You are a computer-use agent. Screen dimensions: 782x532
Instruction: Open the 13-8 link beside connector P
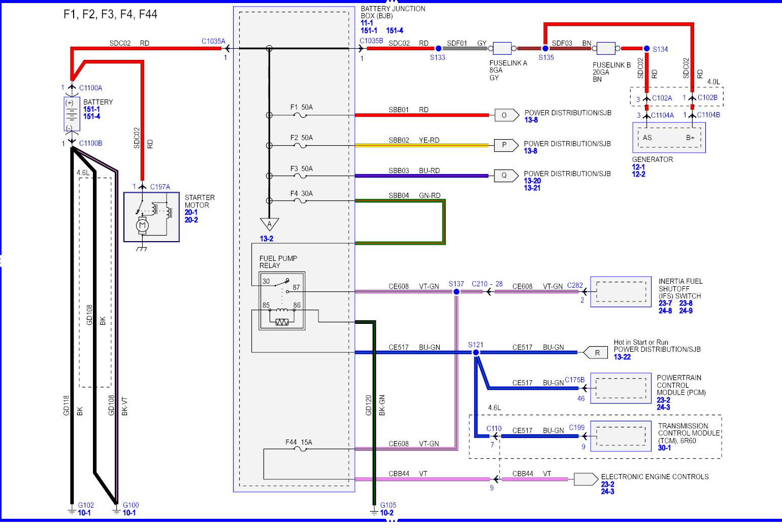(531, 151)
